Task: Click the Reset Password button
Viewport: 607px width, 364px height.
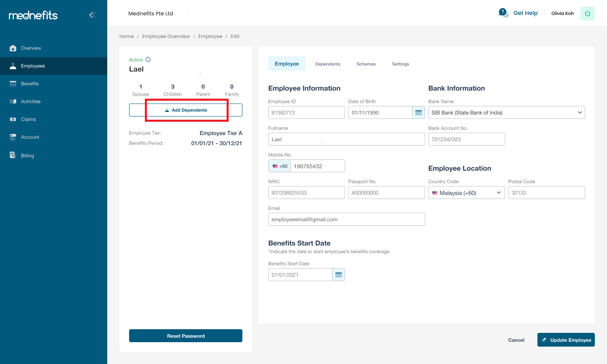Action: pos(185,336)
